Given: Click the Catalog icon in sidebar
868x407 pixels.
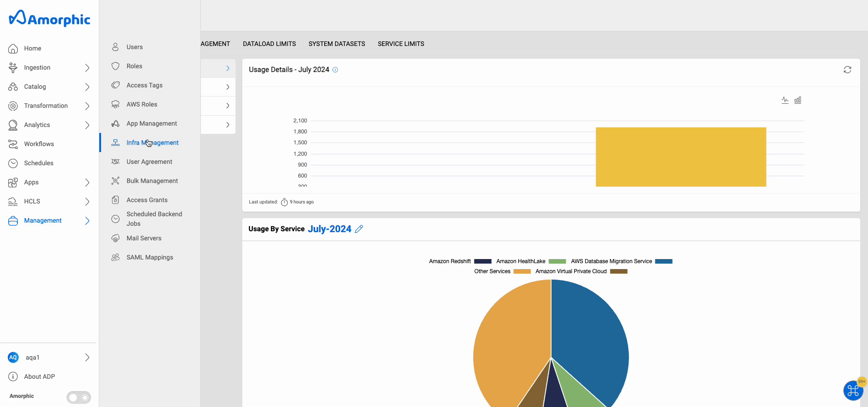Looking at the screenshot, I should point(13,86).
